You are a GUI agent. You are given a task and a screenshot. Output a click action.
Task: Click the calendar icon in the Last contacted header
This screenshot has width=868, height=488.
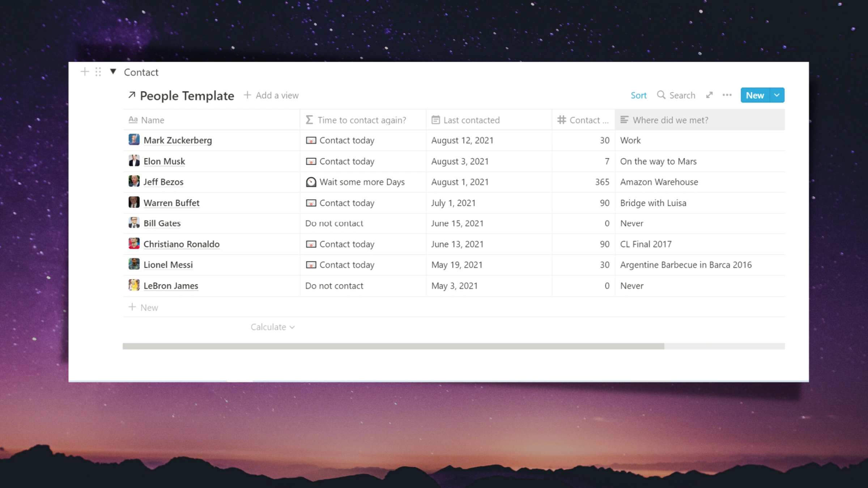point(435,120)
